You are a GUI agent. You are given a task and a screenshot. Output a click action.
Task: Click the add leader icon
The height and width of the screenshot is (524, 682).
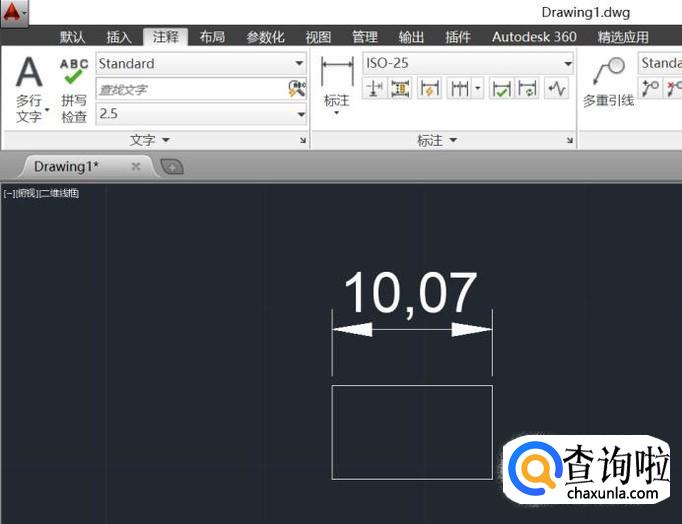click(650, 88)
